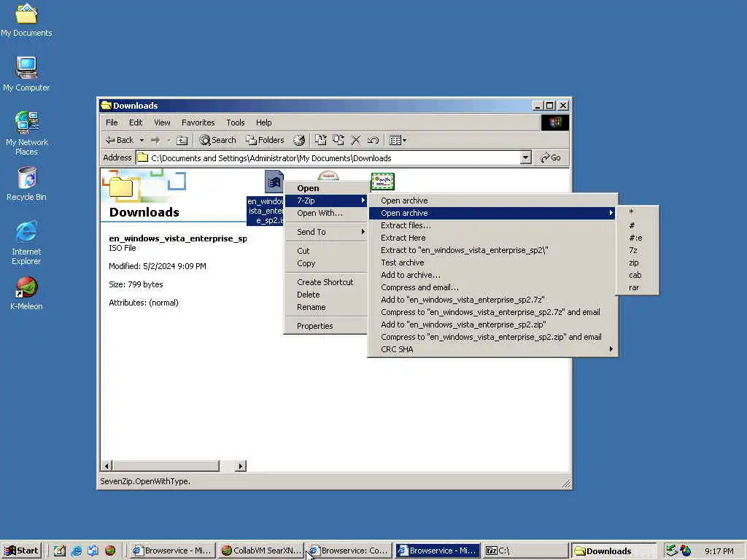Viewport: 747px width, 560px height.
Task: Select the rar archive type option
Action: [x=638, y=287]
